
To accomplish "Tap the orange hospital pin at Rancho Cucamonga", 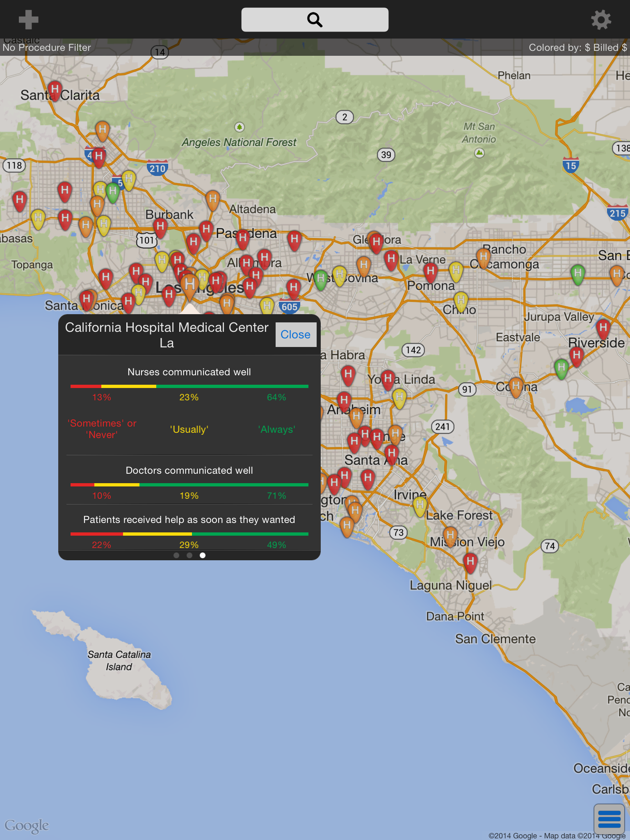I will [x=484, y=258].
